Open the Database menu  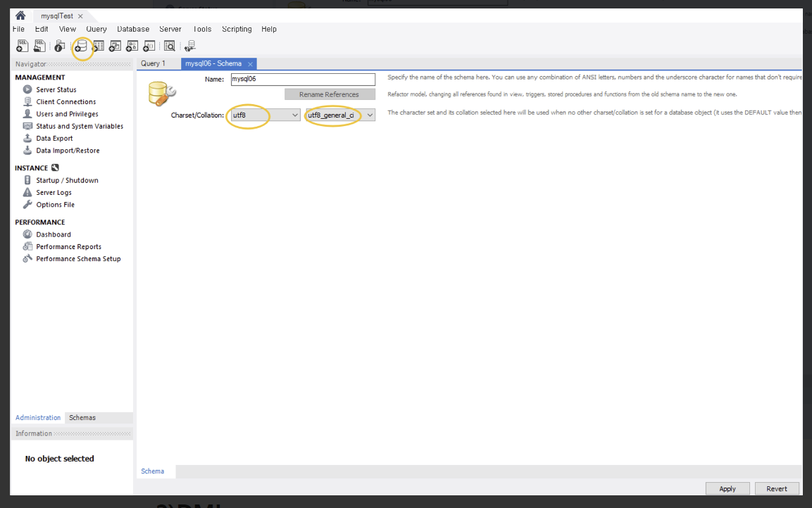(x=133, y=29)
